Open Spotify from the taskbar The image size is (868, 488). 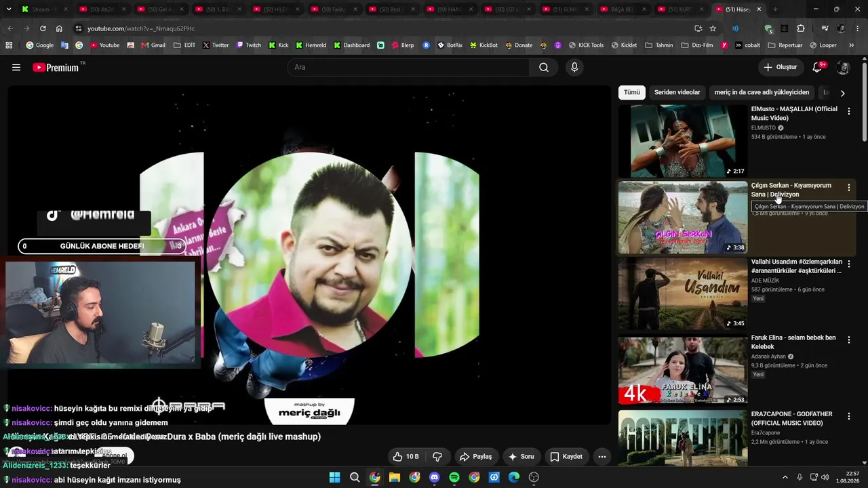click(x=454, y=477)
